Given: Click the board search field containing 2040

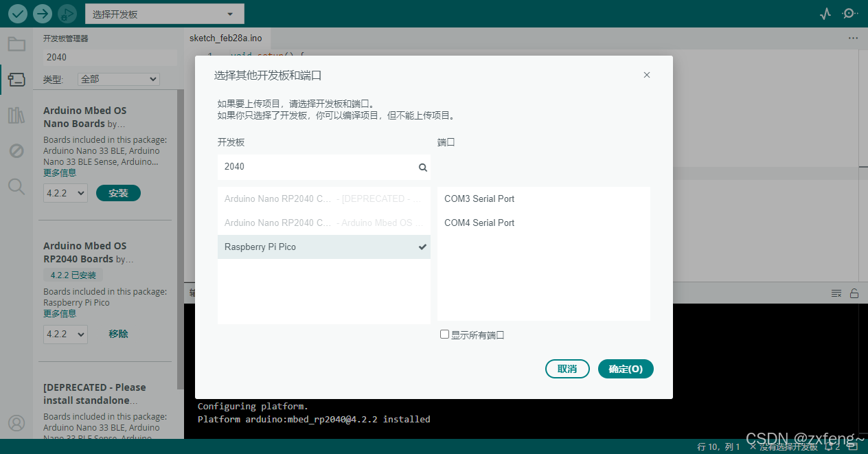Looking at the screenshot, I should pos(324,167).
